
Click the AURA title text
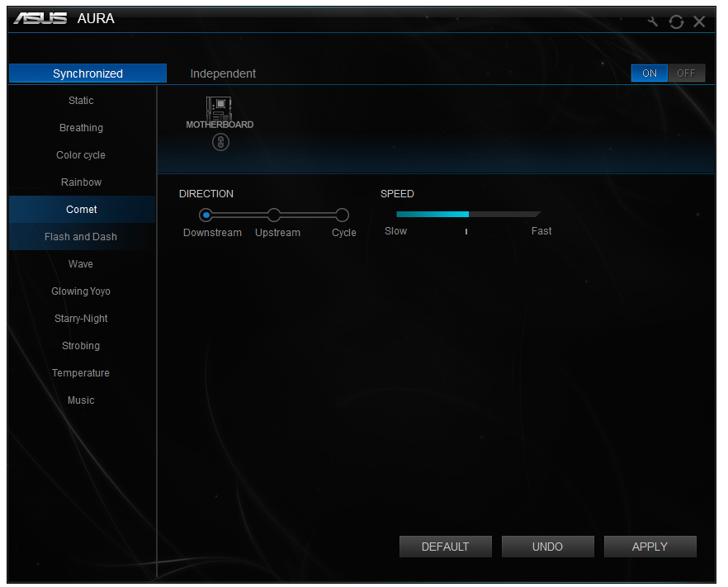pos(96,18)
